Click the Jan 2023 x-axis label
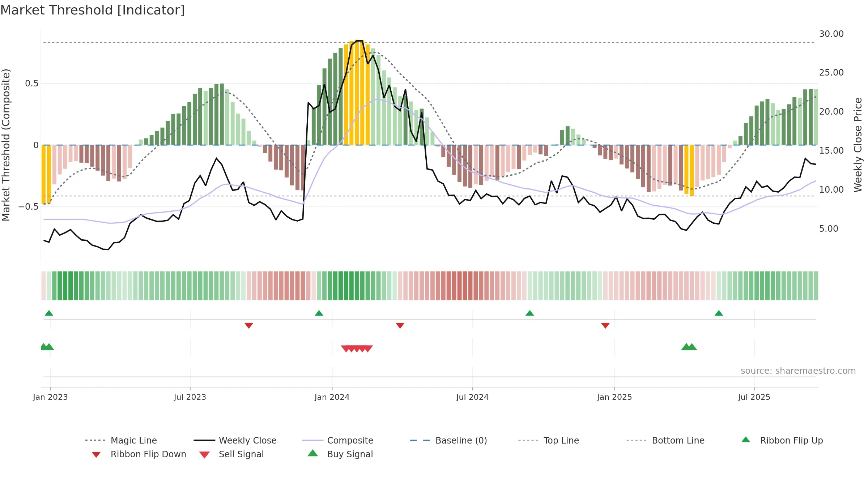This screenshot has height=488, width=868. click(x=50, y=397)
